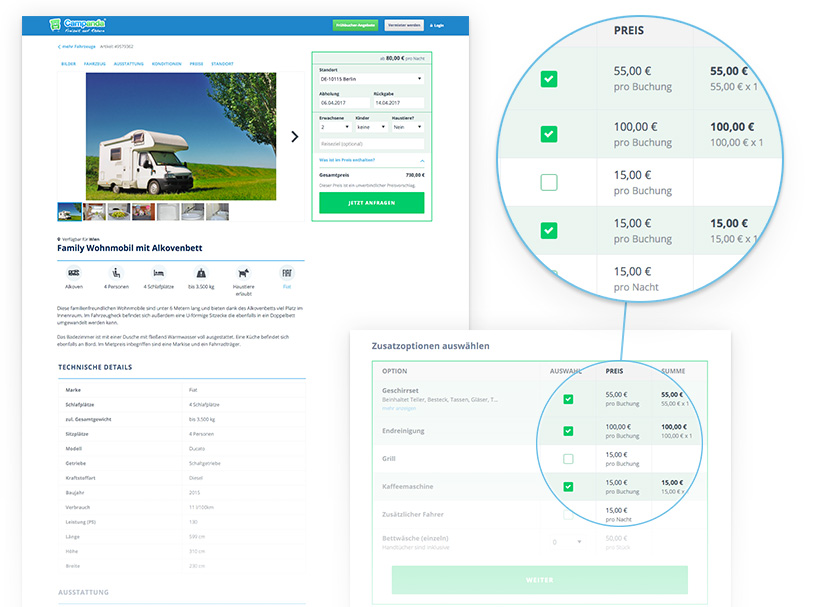
Task: Click the Fiat brand icon
Action: coord(284,272)
